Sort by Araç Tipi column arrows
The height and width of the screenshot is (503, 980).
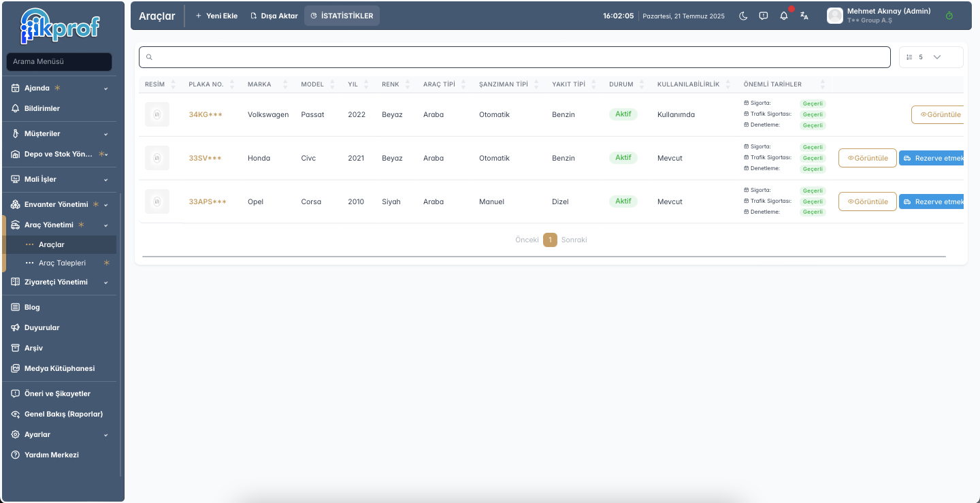click(x=464, y=84)
